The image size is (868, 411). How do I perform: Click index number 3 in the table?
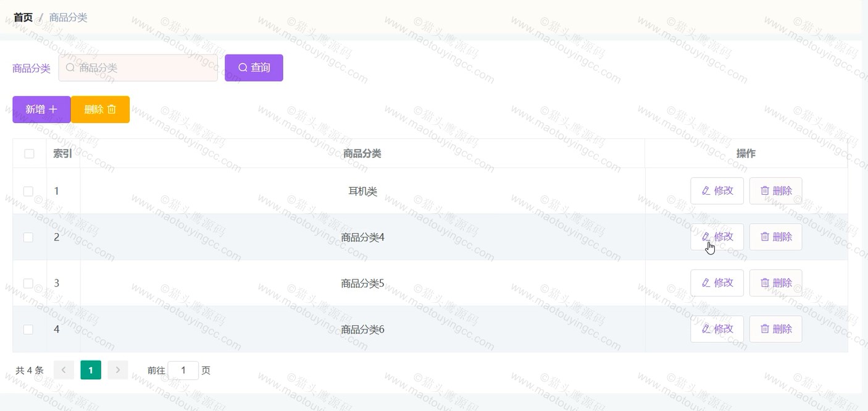tap(56, 283)
